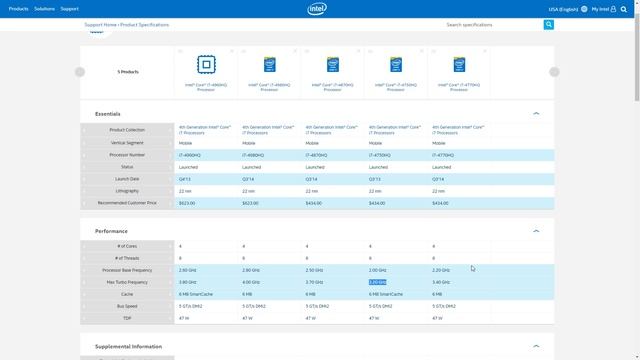Click the USA (English) region link

pyautogui.click(x=563, y=9)
